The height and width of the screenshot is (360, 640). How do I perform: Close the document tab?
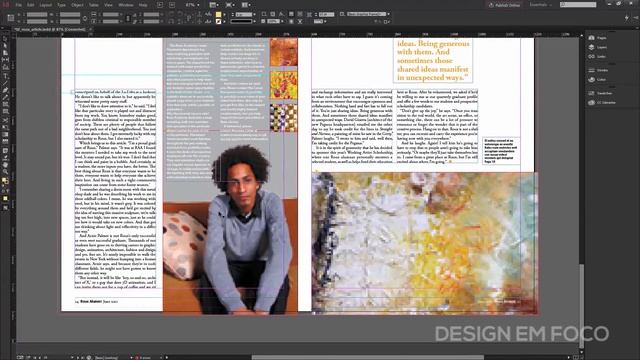(90, 29)
